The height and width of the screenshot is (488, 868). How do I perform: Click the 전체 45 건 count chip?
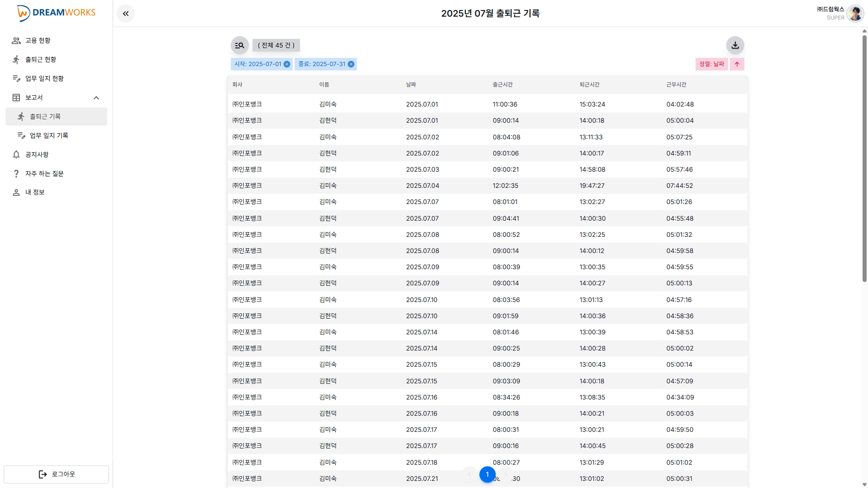point(276,45)
